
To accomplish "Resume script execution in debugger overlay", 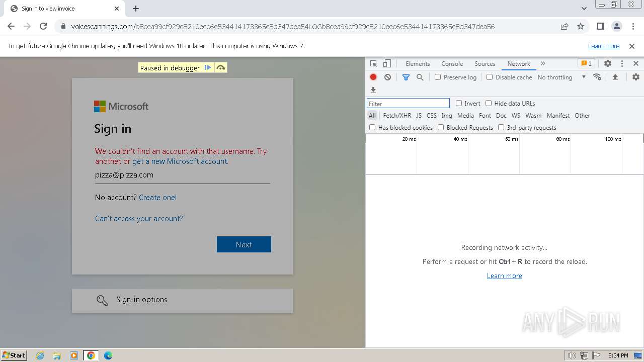I will click(208, 68).
